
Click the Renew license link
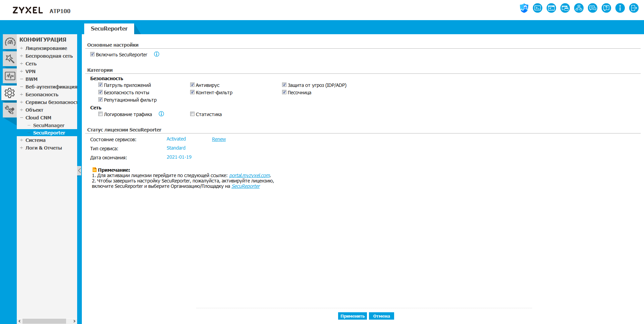click(219, 139)
